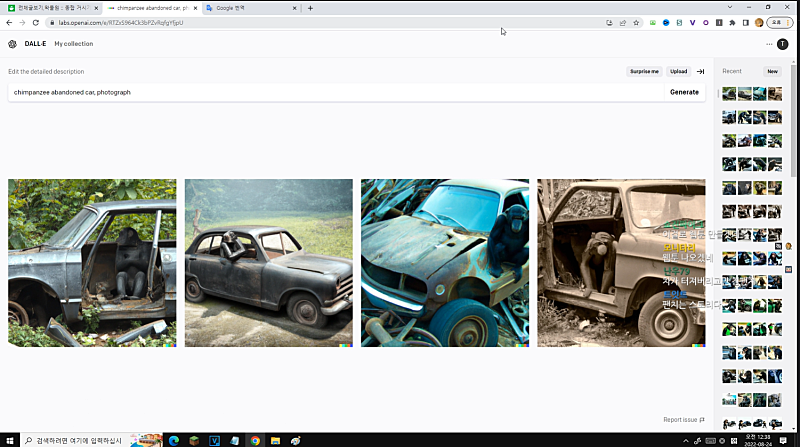Show hidden system tray icons chevron
800x447 pixels.
686,440
